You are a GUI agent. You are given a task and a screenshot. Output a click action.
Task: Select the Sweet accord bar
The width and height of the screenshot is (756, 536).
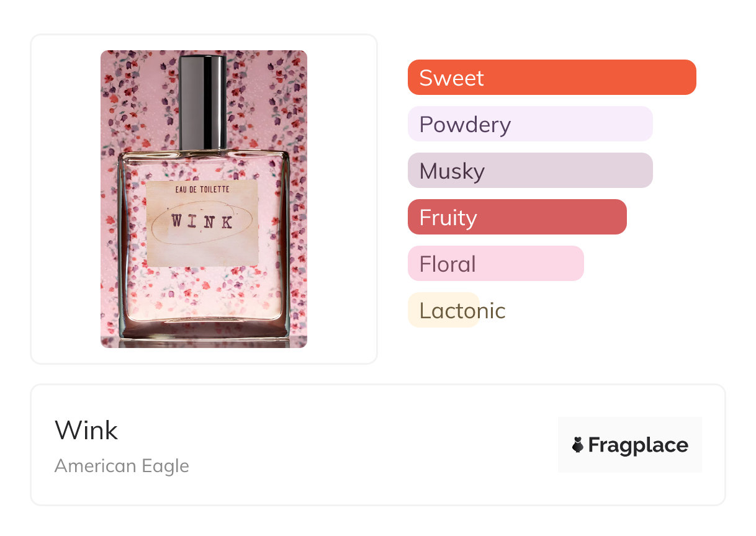(551, 78)
